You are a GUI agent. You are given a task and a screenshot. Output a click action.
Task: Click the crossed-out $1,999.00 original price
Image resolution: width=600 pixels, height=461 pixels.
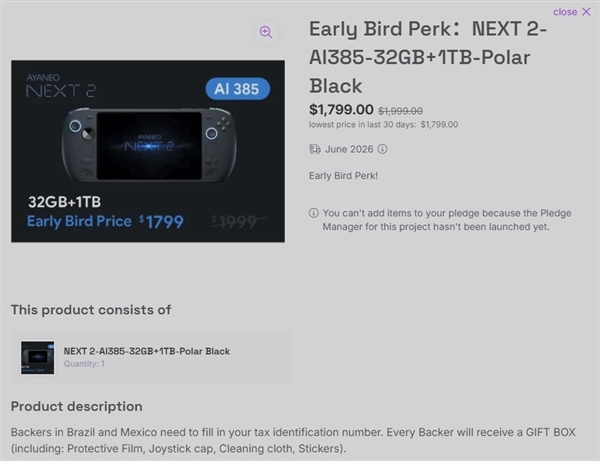click(x=400, y=111)
